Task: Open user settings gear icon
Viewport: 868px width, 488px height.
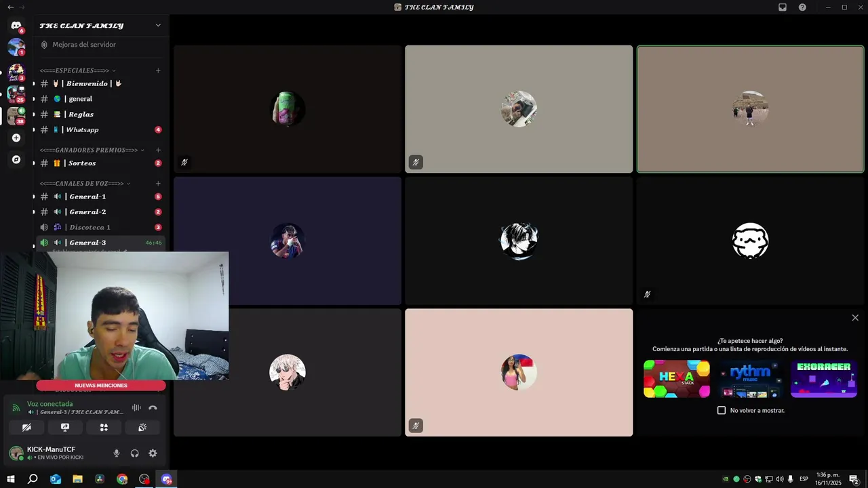Action: click(153, 453)
